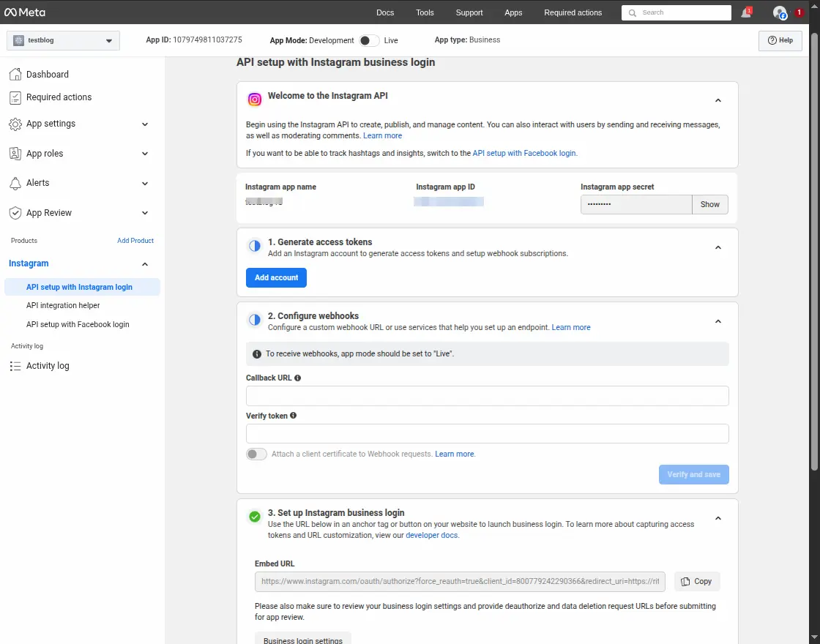
Task: Show the Instagram app secret
Action: [x=709, y=204]
